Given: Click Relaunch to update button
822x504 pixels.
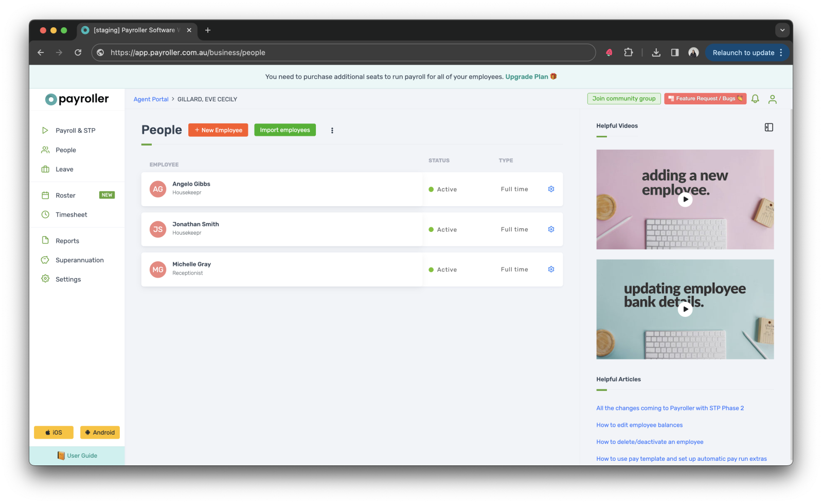Looking at the screenshot, I should (747, 52).
